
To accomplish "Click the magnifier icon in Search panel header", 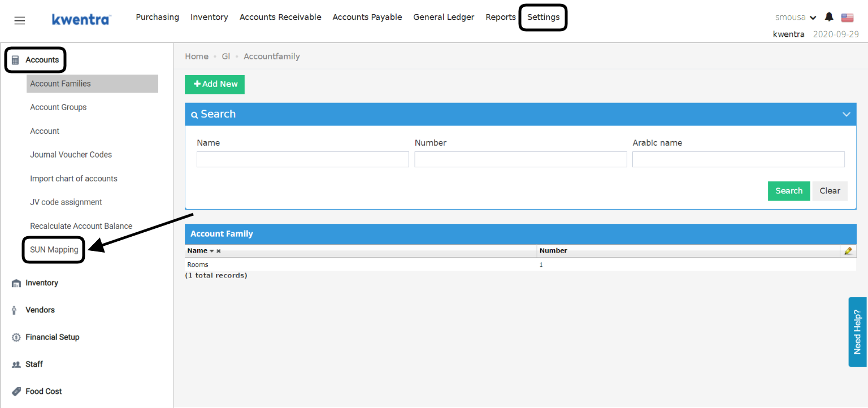I will [194, 115].
